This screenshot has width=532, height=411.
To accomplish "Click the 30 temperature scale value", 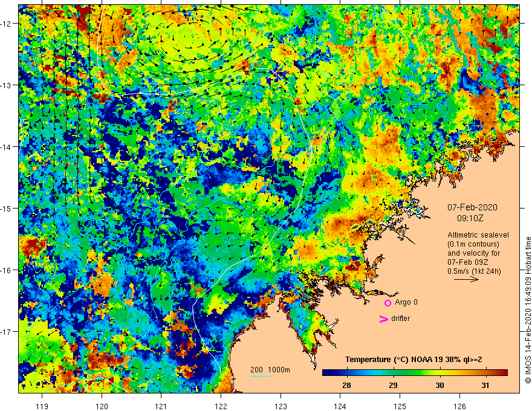I will pos(440,385).
